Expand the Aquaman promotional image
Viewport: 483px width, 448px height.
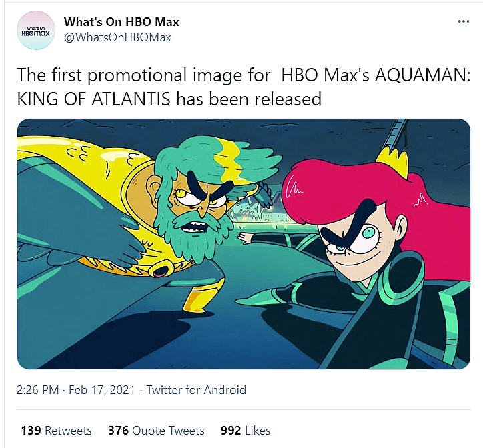point(244,243)
